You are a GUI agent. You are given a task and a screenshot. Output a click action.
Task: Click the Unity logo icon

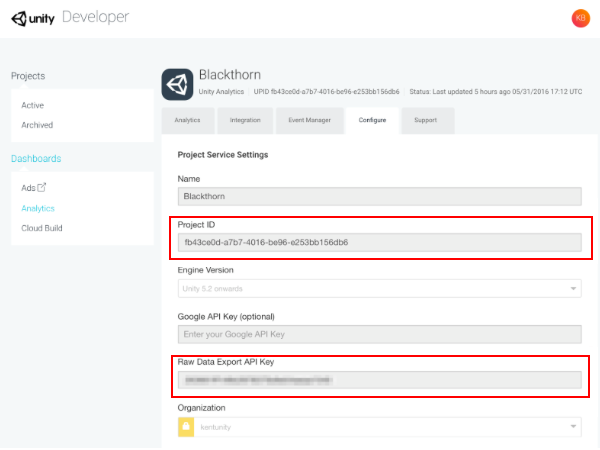click(x=18, y=18)
